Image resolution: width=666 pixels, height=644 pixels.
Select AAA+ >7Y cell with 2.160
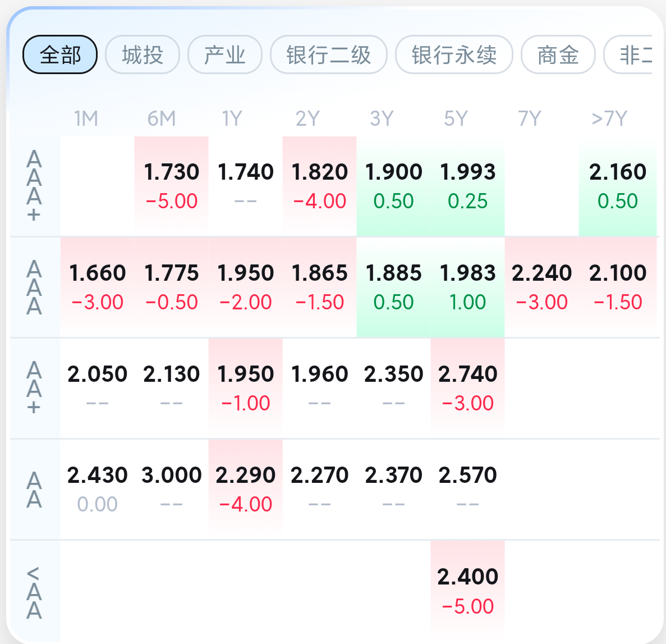pos(618,186)
